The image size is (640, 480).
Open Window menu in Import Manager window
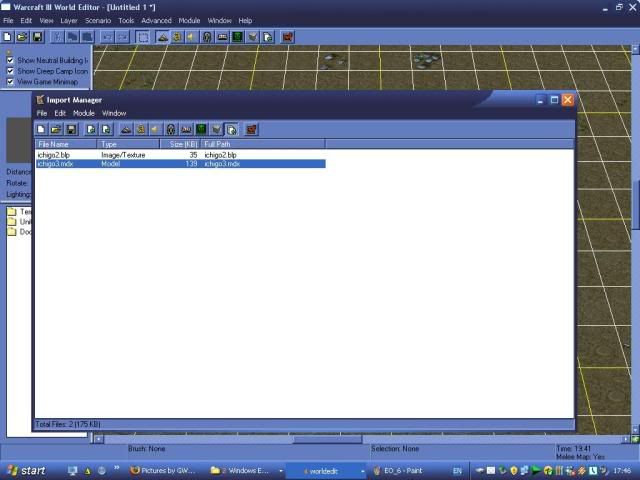point(114,113)
